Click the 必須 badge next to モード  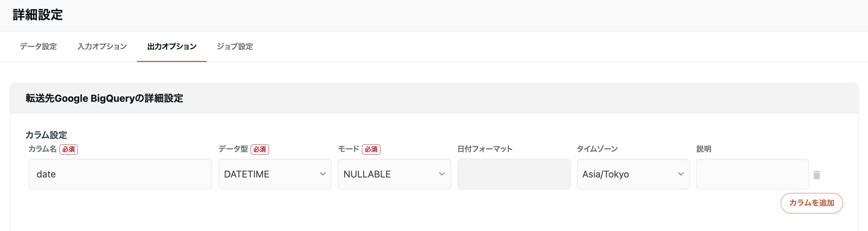pos(372,149)
